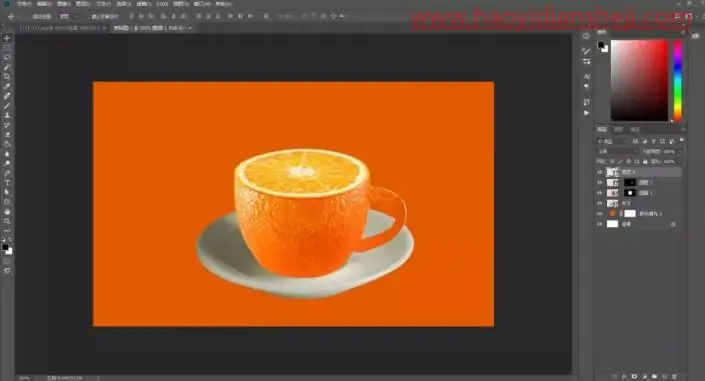This screenshot has height=381, width=705.
Task: Hide the topmost layer via eye icon
Action: pyautogui.click(x=600, y=172)
